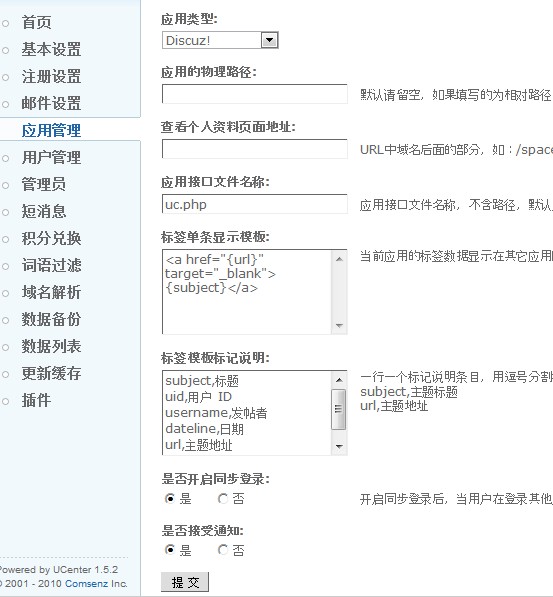Click the 应用的物理路径 input field

pyautogui.click(x=254, y=94)
